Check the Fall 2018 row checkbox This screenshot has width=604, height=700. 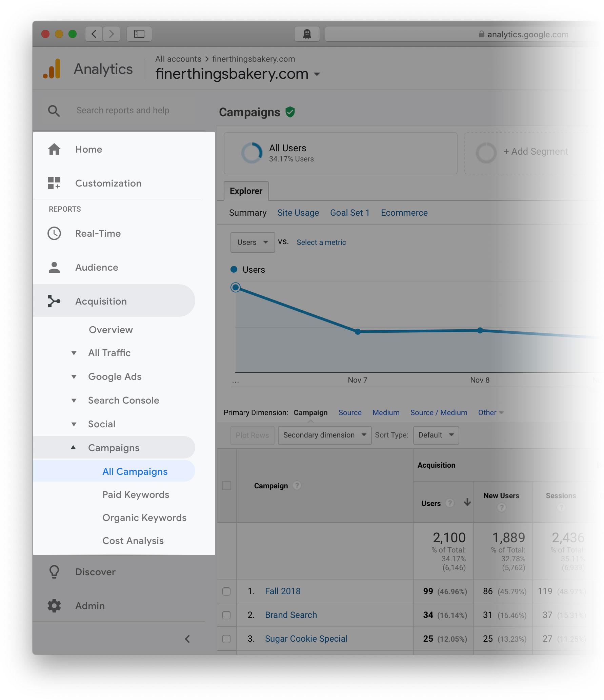pos(226,591)
